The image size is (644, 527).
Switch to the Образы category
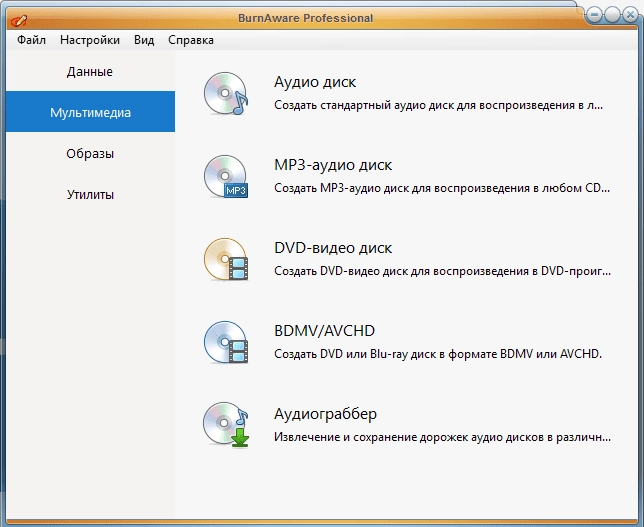click(x=90, y=153)
